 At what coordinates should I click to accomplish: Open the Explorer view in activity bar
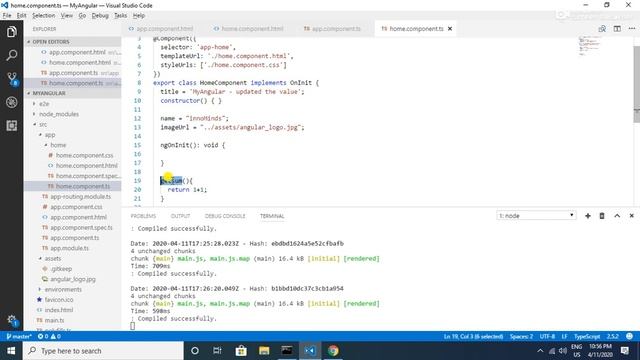11,32
